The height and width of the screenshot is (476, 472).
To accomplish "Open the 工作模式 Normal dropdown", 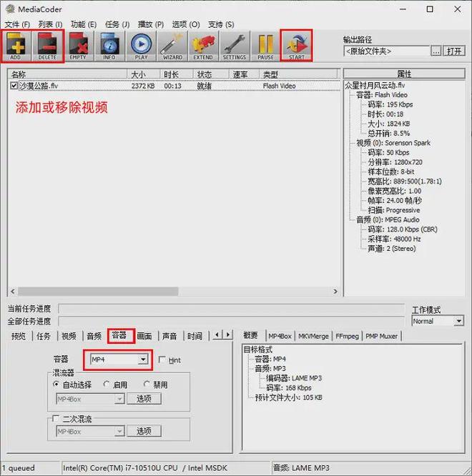I will (438, 321).
